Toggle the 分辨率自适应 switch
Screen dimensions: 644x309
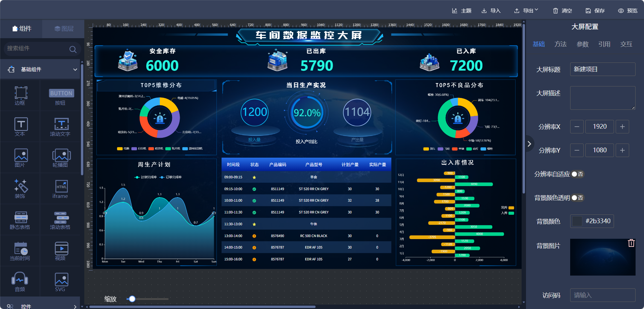coord(577,174)
